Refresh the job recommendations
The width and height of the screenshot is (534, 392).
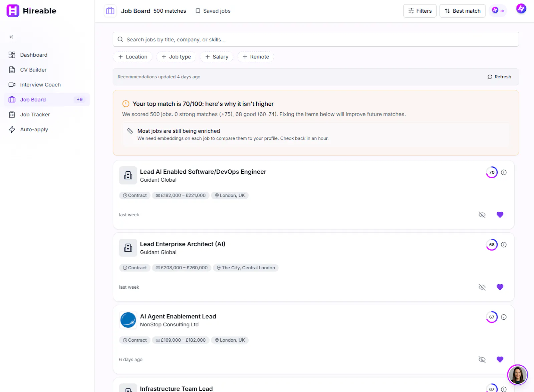click(x=499, y=77)
